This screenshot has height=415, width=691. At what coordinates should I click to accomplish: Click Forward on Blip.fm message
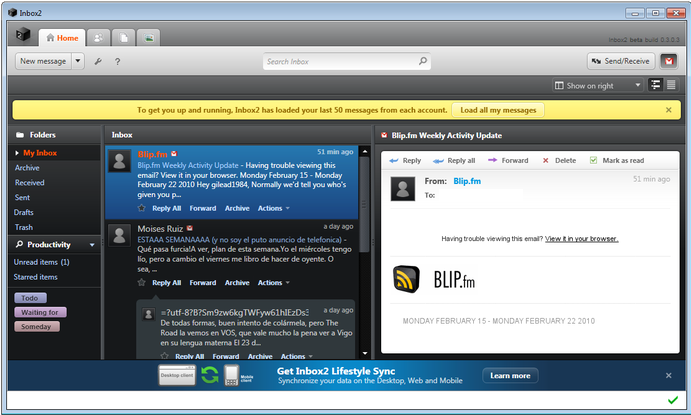(x=203, y=208)
